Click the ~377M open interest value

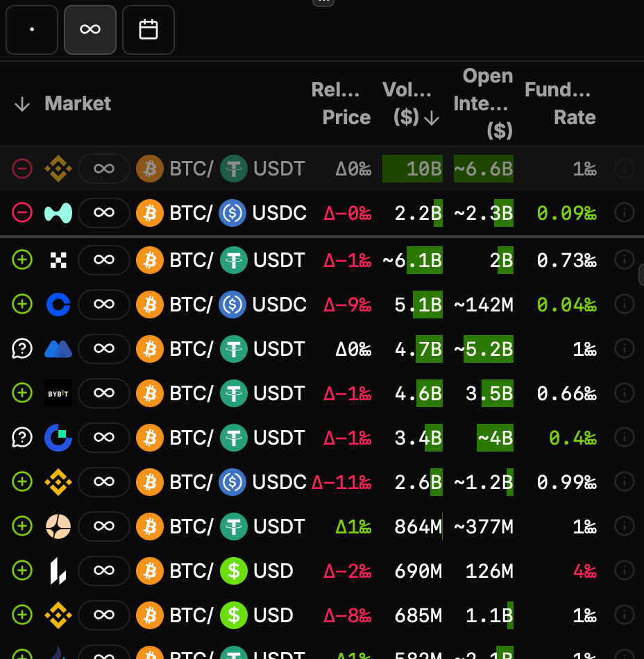[x=484, y=527]
